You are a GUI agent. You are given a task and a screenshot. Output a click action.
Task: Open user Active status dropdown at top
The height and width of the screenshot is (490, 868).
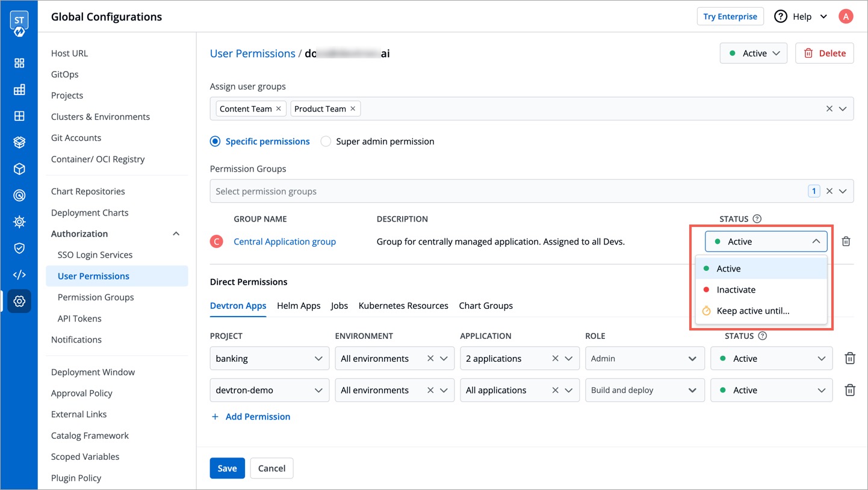754,53
